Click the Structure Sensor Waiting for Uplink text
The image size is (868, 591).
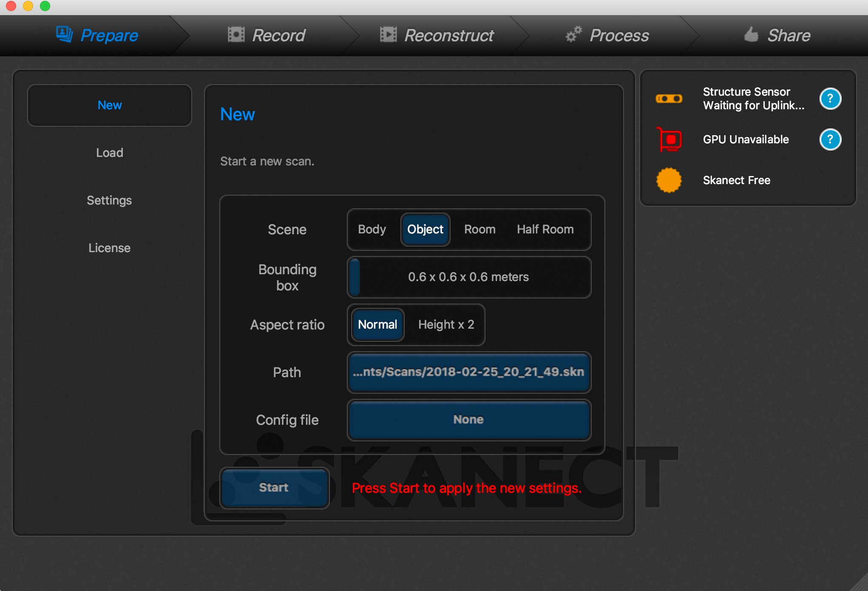[754, 99]
